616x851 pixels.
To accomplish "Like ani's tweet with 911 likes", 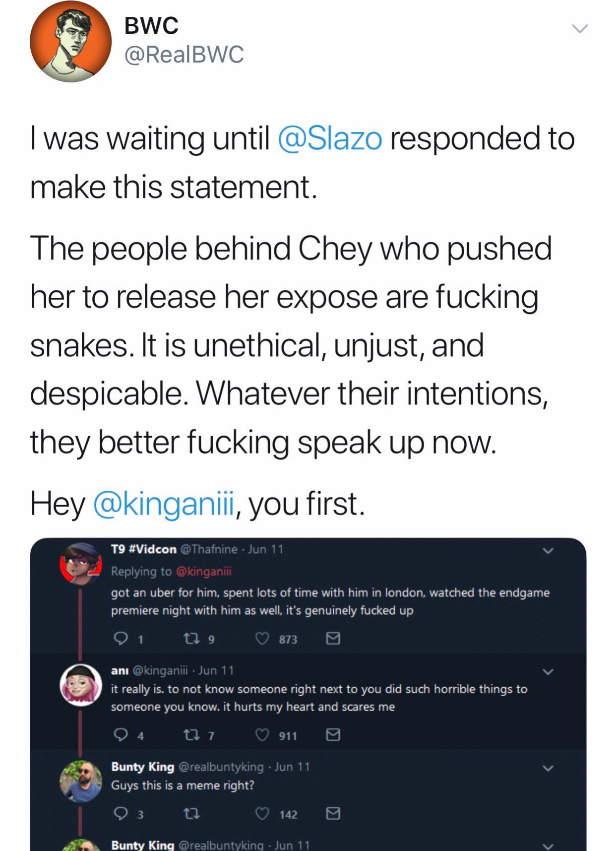I will (262, 735).
